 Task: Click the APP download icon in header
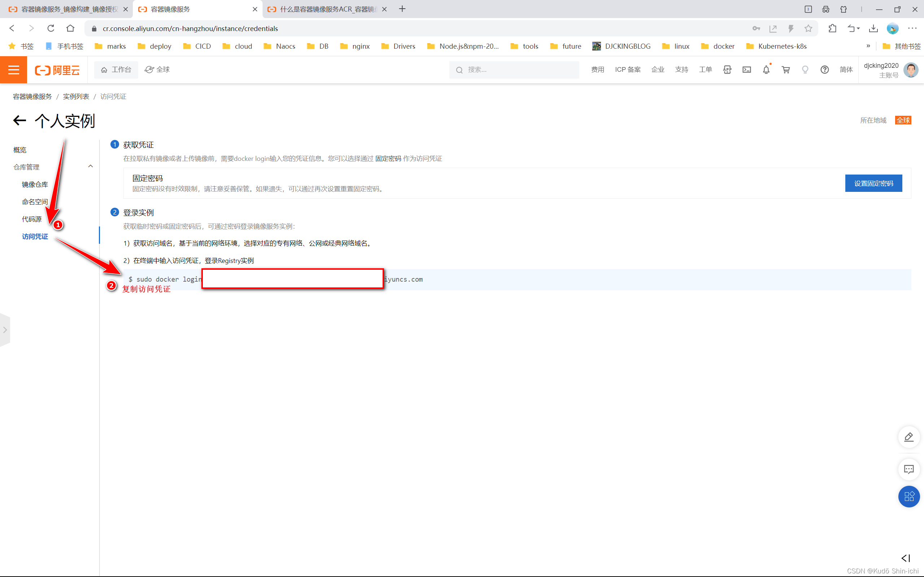click(727, 70)
